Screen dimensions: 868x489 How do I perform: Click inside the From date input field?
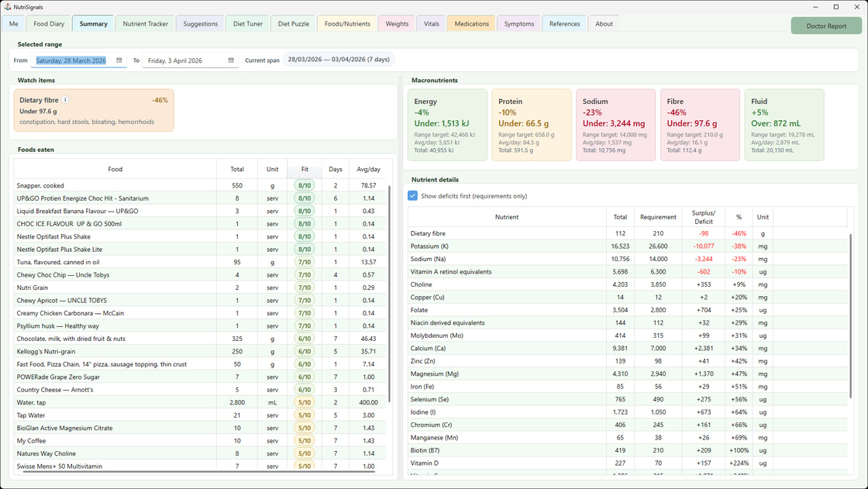tap(74, 59)
